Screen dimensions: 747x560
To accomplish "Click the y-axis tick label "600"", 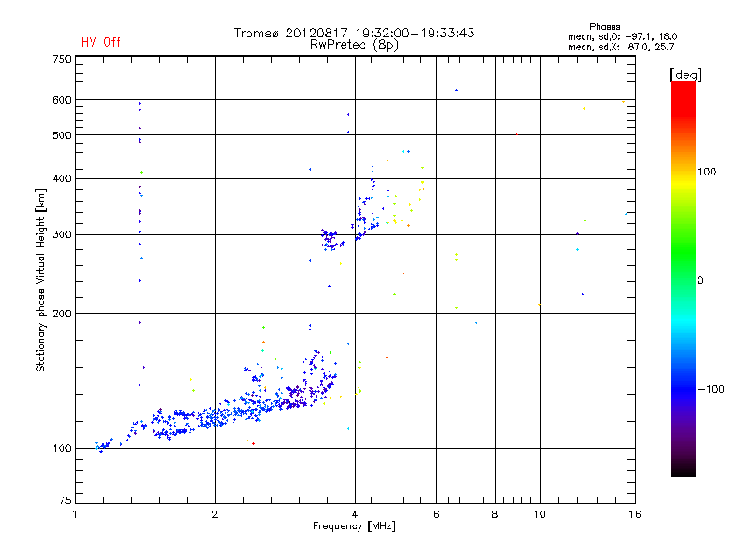I will (x=62, y=100).
